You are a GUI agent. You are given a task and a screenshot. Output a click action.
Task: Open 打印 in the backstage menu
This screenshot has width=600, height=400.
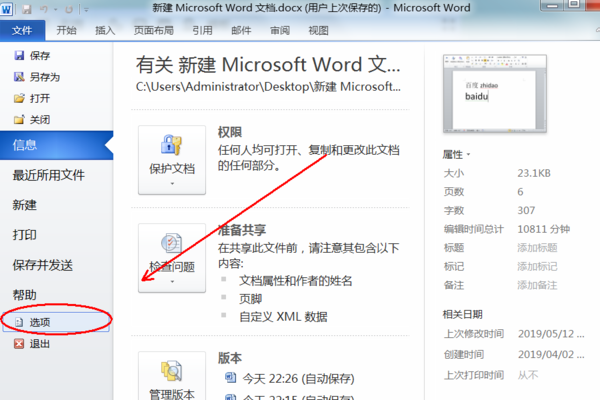tap(24, 235)
